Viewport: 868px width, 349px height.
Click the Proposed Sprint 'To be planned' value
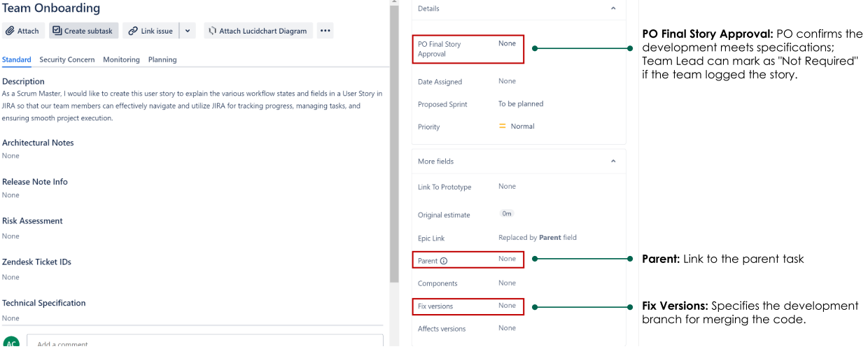click(x=520, y=104)
